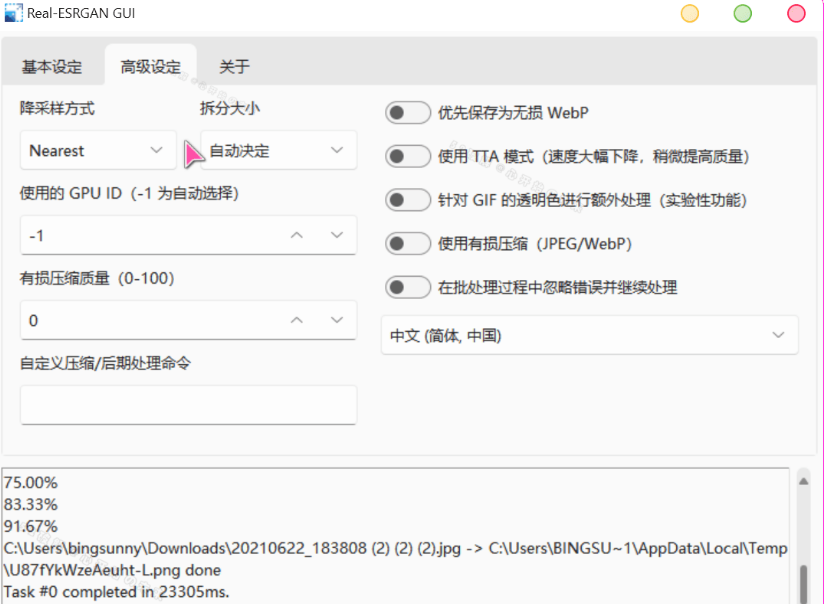Open the language dropdown showing 中文 (简体, 中国)
This screenshot has width=824, height=604.
[x=589, y=335]
